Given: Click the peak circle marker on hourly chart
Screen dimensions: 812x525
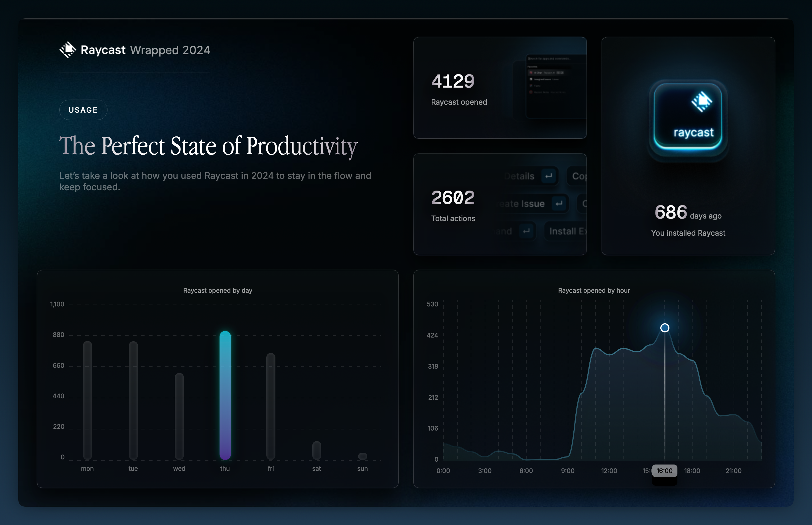Looking at the screenshot, I should click(665, 328).
